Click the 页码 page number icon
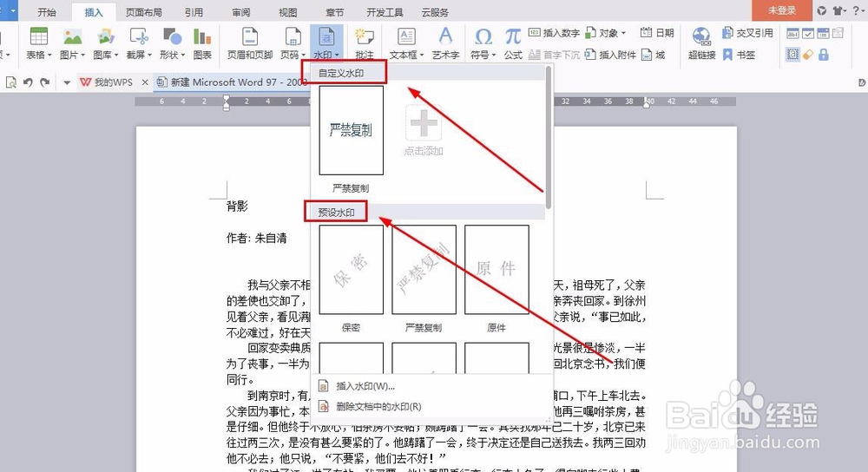 tap(293, 36)
